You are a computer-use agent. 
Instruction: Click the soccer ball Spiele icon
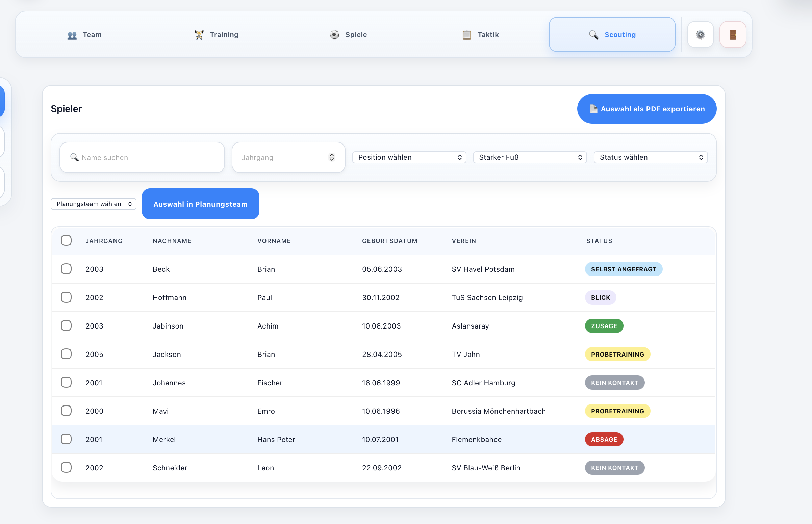(334, 35)
